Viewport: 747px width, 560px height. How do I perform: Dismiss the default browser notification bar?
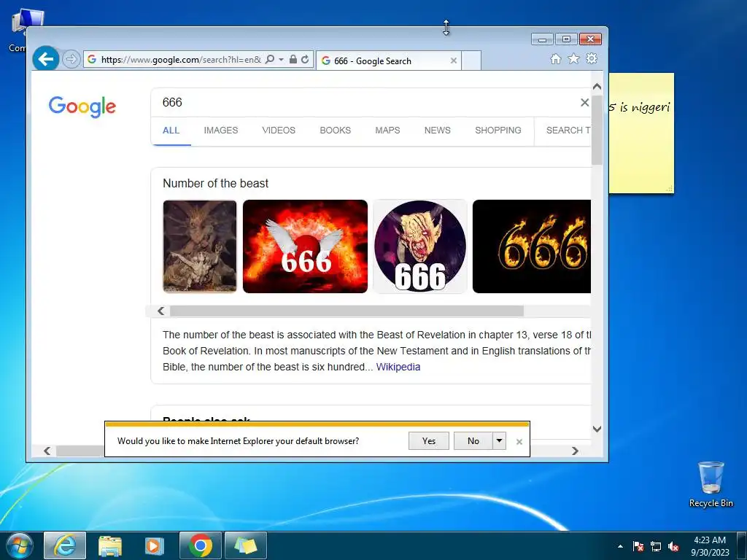[x=519, y=442]
